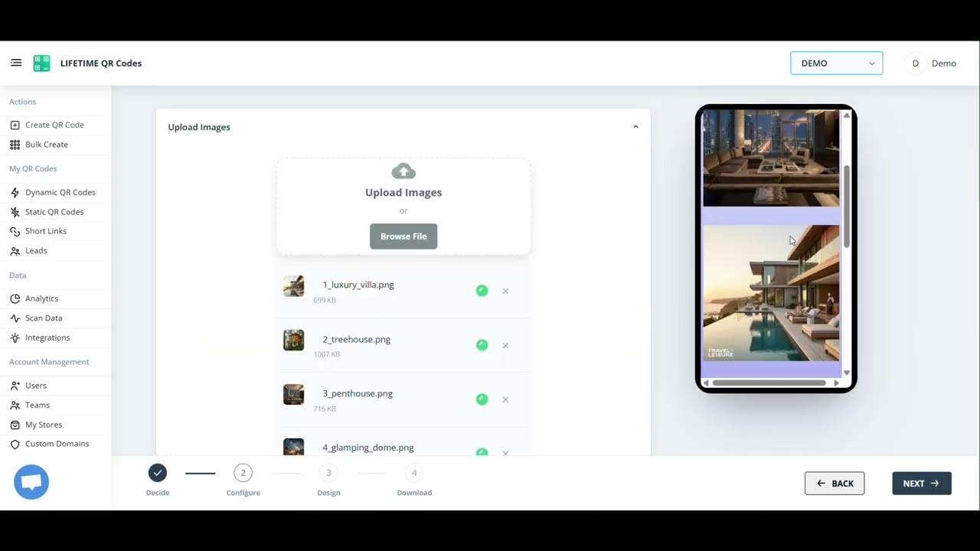This screenshot has height=551, width=980.
Task: Click the villa pool image in phone preview
Action: coord(771,293)
